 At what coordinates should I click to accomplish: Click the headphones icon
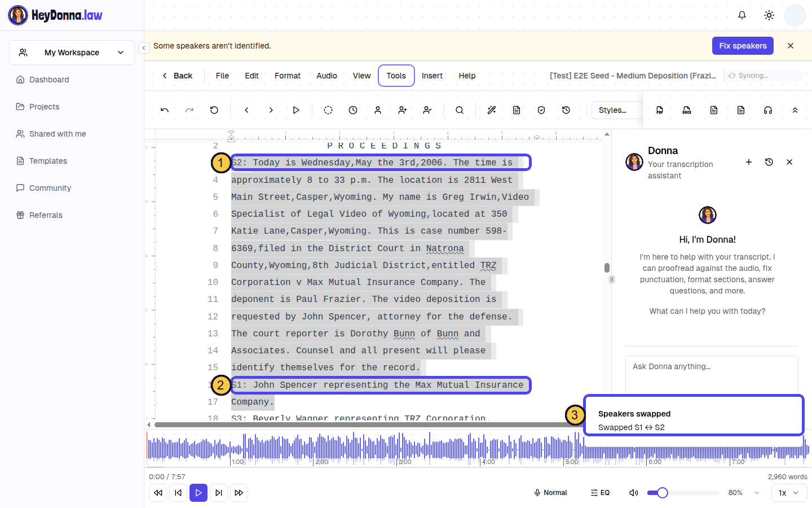[x=768, y=110]
